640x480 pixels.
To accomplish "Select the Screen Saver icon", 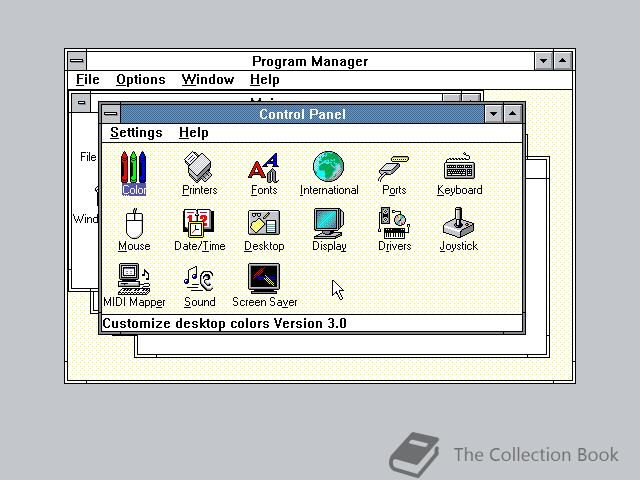I will coord(264,285).
